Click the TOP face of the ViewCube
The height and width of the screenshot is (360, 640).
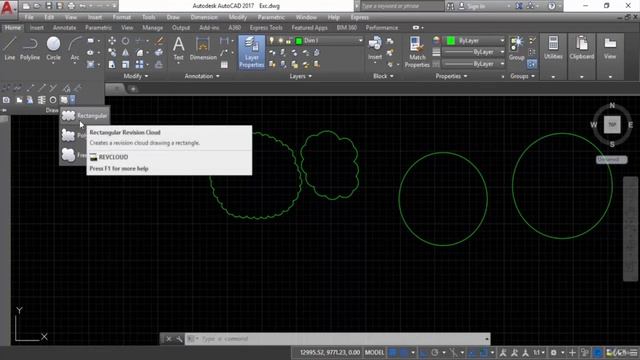click(611, 125)
